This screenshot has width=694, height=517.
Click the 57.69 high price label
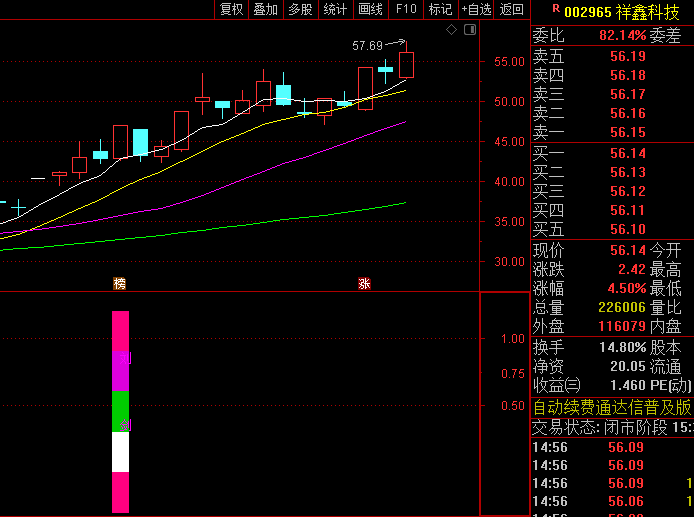pos(367,46)
